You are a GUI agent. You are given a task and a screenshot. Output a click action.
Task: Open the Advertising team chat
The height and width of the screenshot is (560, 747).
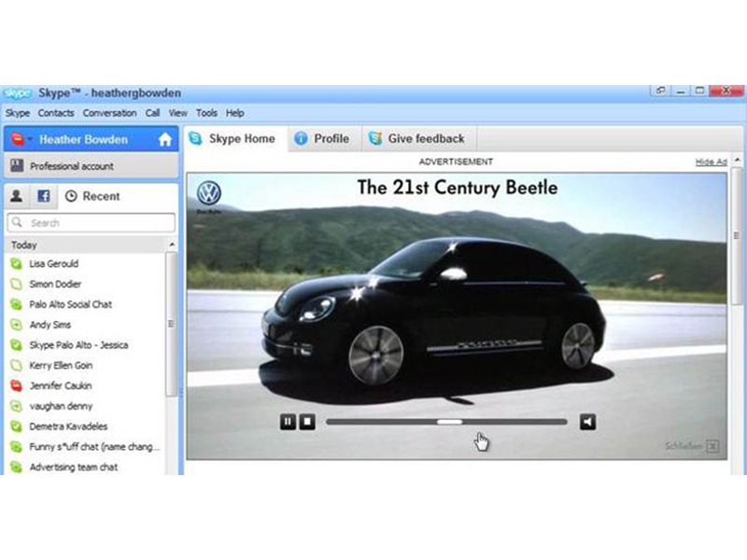86,468
